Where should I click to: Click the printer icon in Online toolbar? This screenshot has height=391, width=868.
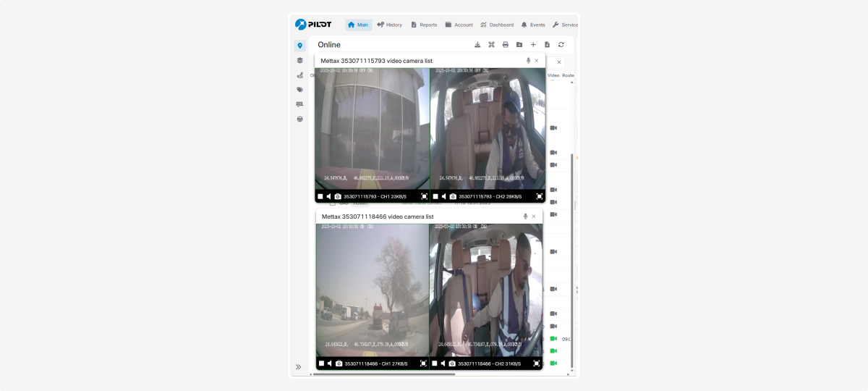pos(505,45)
